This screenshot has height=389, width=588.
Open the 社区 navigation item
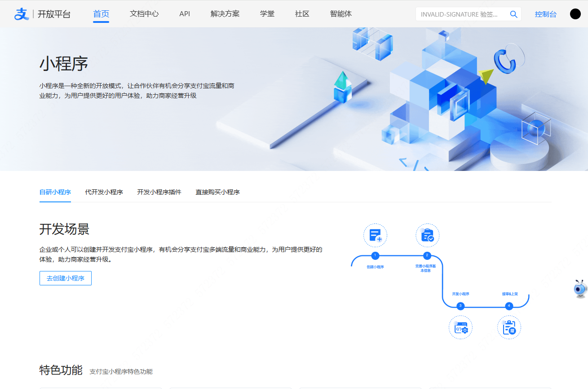click(301, 14)
